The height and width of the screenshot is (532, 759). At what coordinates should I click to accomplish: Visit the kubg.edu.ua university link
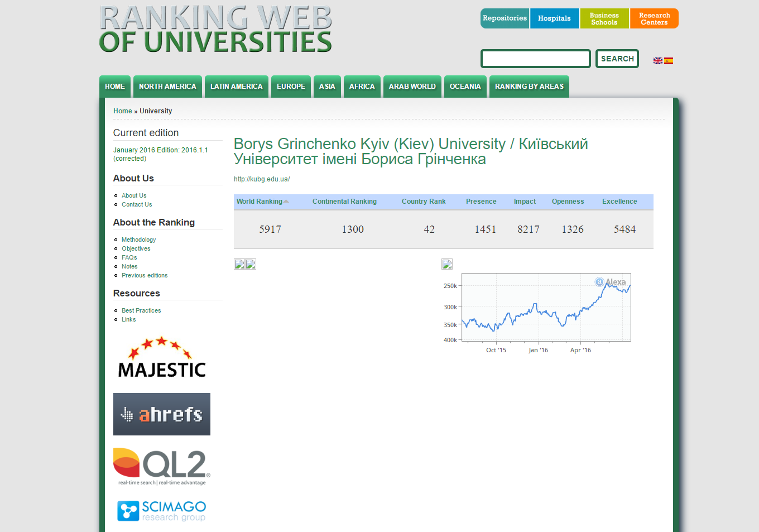(x=262, y=179)
